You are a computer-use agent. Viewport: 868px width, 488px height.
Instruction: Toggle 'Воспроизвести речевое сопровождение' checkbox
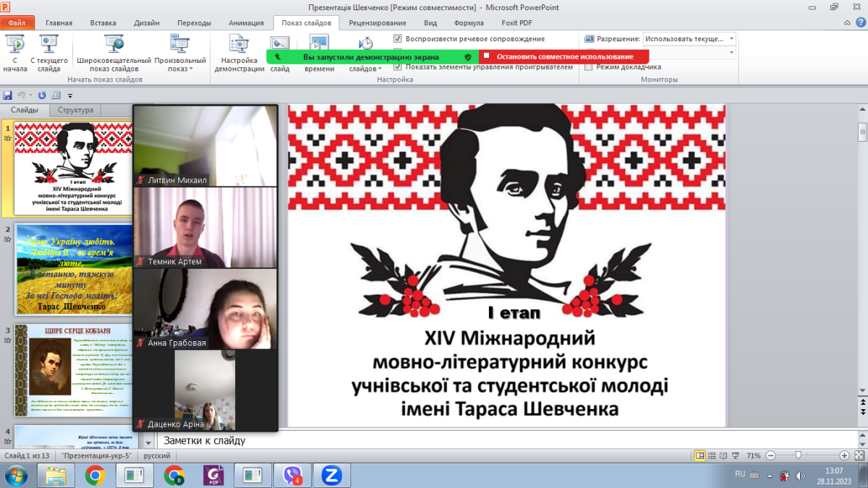click(399, 39)
